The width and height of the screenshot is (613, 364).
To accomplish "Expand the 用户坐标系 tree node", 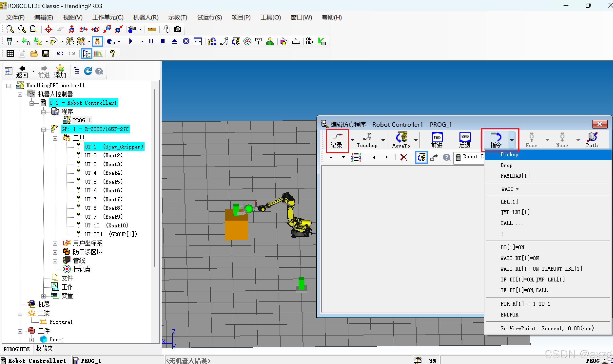I will click(x=55, y=243).
